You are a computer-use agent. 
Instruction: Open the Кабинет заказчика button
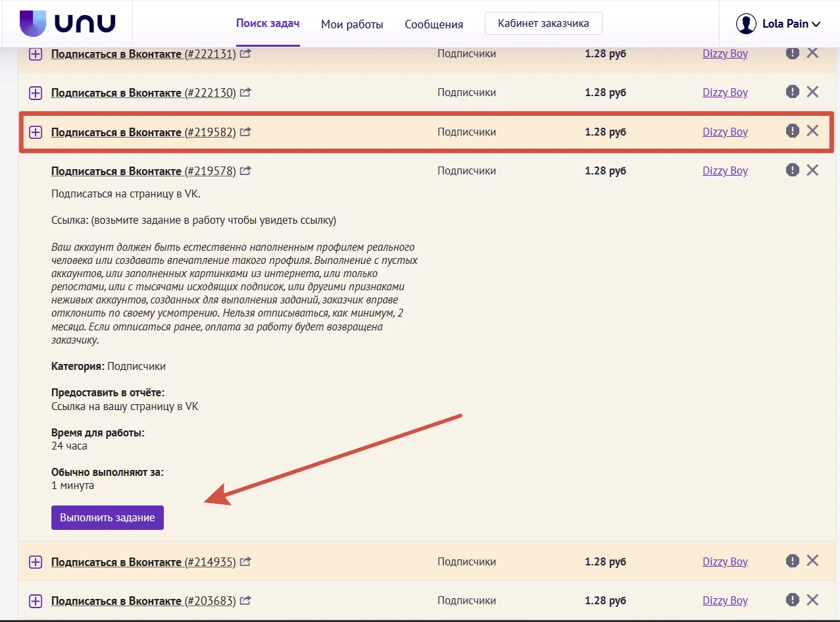pyautogui.click(x=543, y=24)
